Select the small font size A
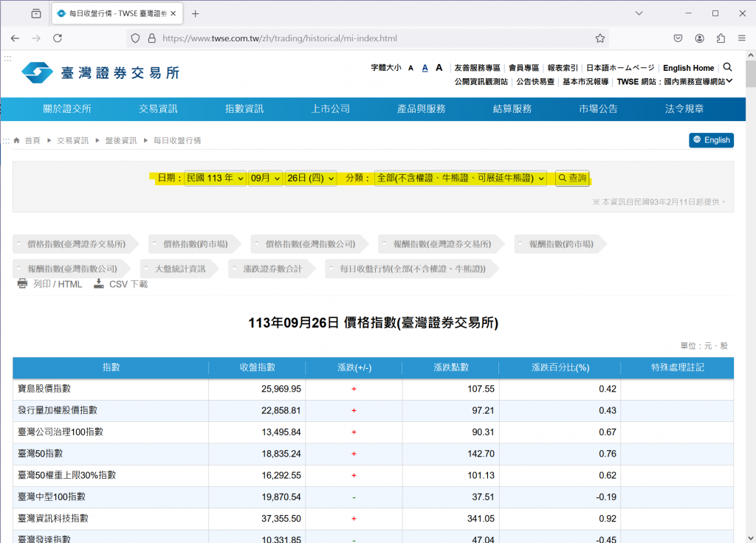756x543 pixels. pyautogui.click(x=410, y=68)
